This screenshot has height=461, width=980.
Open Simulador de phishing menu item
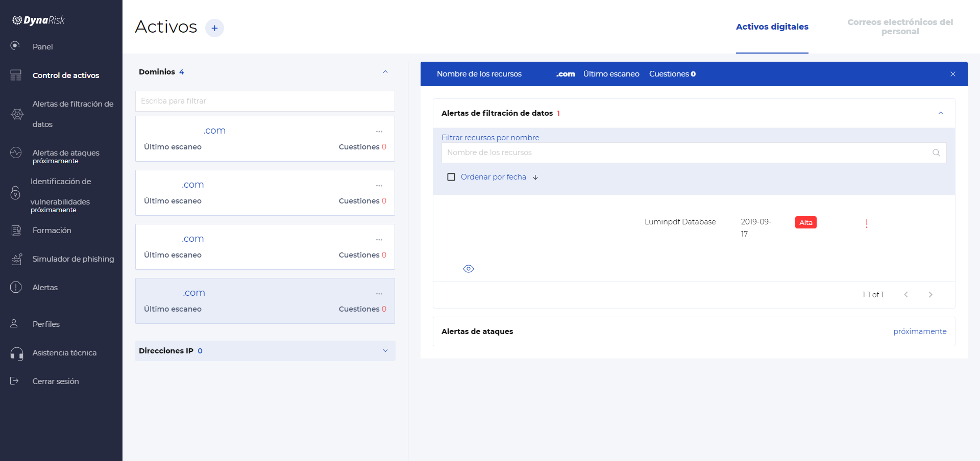[x=73, y=259]
